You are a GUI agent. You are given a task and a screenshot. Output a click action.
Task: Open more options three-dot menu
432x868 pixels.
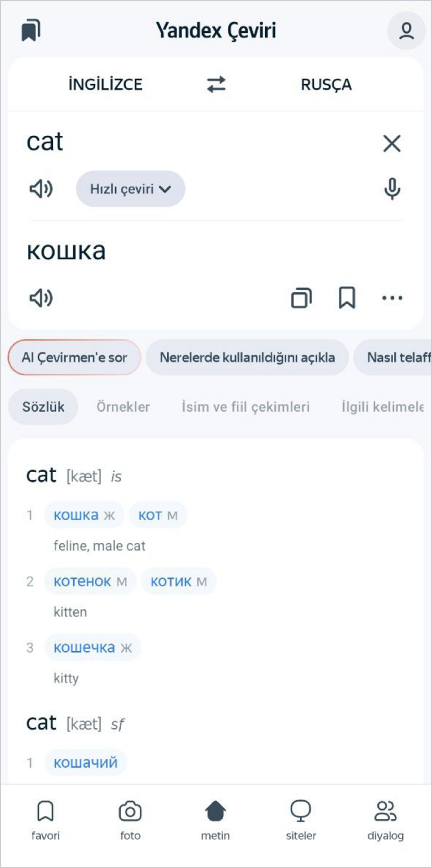tap(392, 298)
